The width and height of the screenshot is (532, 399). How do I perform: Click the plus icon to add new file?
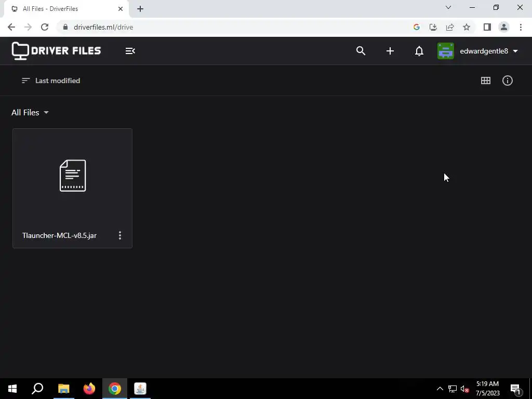click(390, 51)
